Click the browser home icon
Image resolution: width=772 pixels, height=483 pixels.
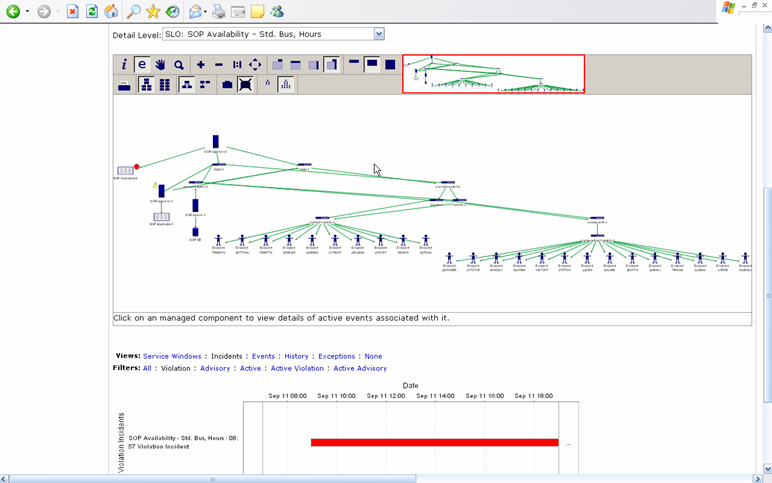pos(111,12)
